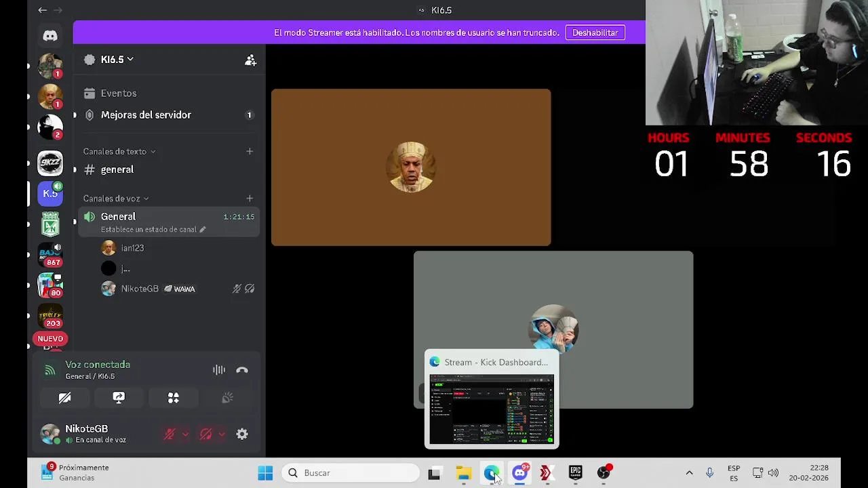Open the red X app on taskbar
Viewport: 868px width, 488px height.
point(547,473)
